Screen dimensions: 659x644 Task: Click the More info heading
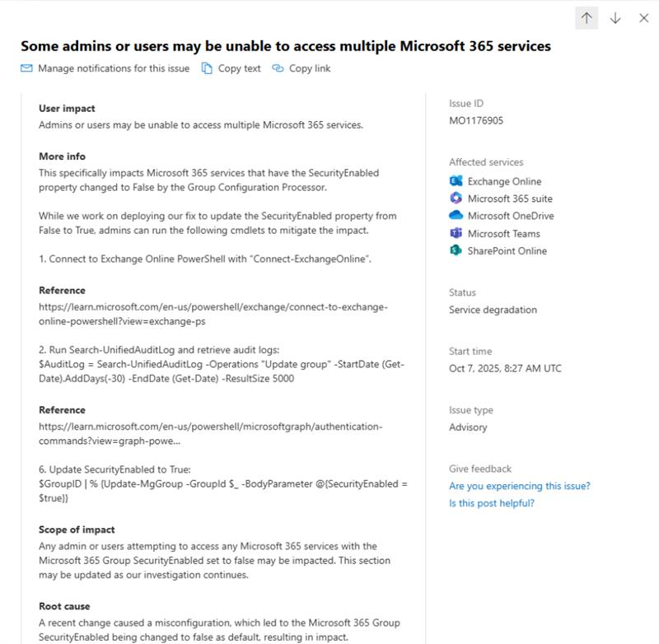(62, 156)
